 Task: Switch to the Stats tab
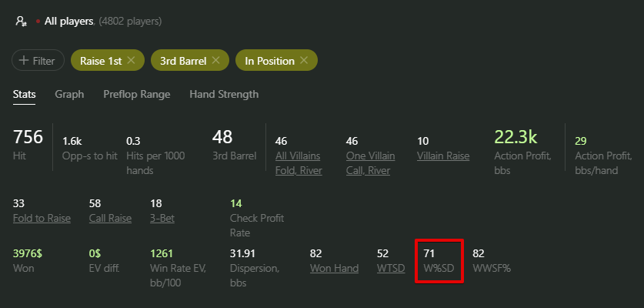coord(24,94)
